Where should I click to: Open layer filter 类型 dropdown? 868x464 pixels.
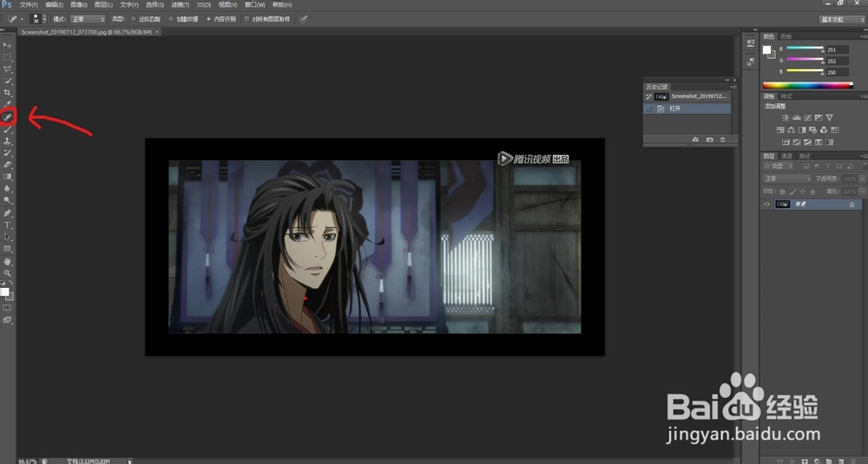pyautogui.click(x=779, y=166)
